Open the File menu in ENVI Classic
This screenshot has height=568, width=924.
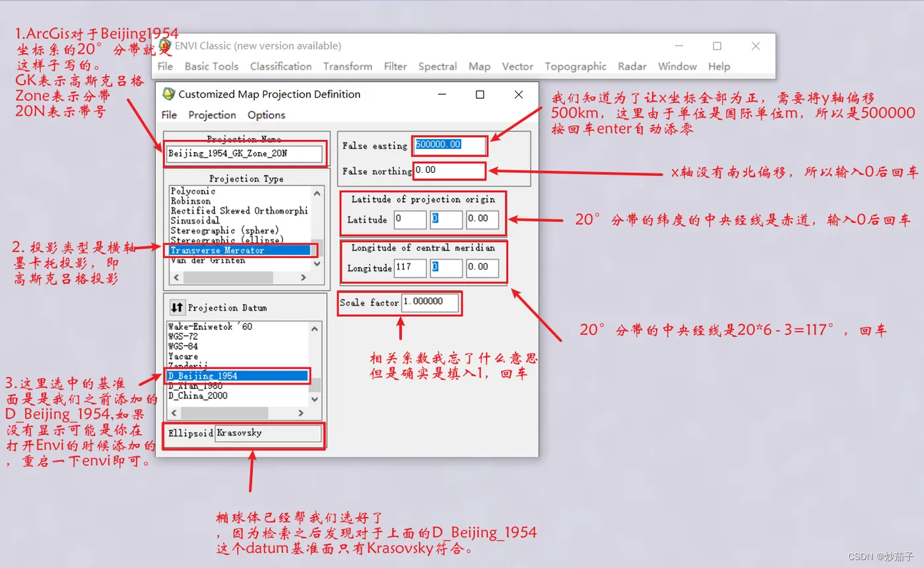165,66
